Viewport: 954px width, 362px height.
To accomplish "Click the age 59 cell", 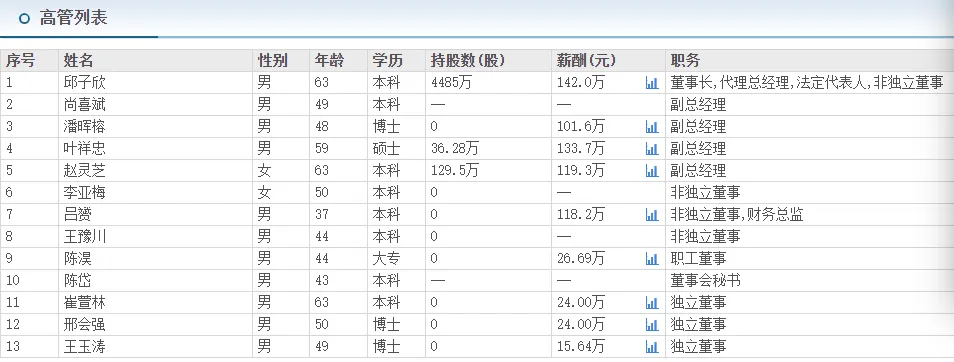I will click(x=321, y=148).
